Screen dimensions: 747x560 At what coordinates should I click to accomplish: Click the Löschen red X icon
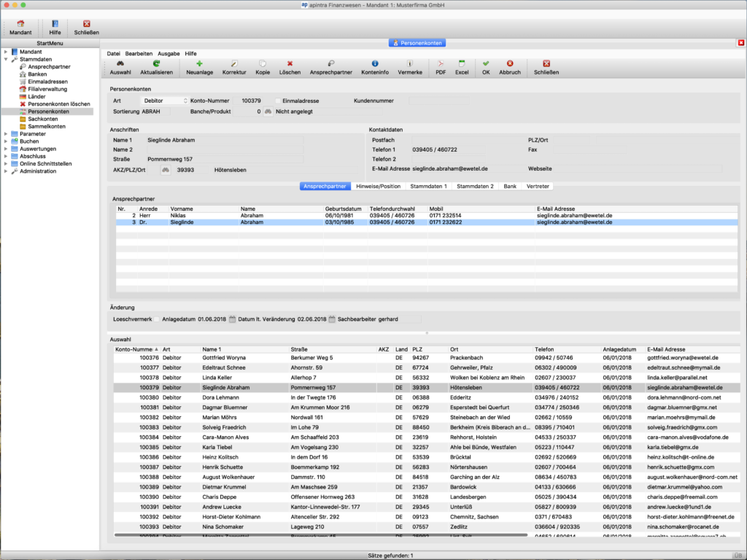click(x=290, y=64)
